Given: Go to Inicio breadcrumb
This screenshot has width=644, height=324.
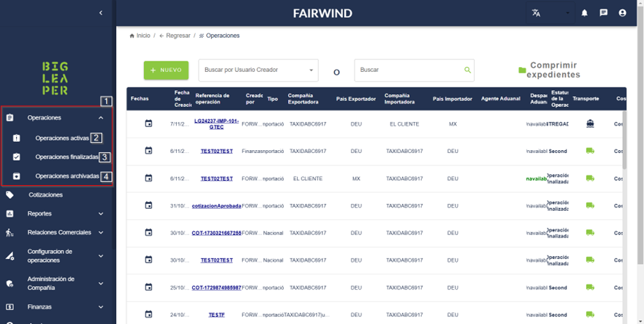Looking at the screenshot, I should pos(140,36).
